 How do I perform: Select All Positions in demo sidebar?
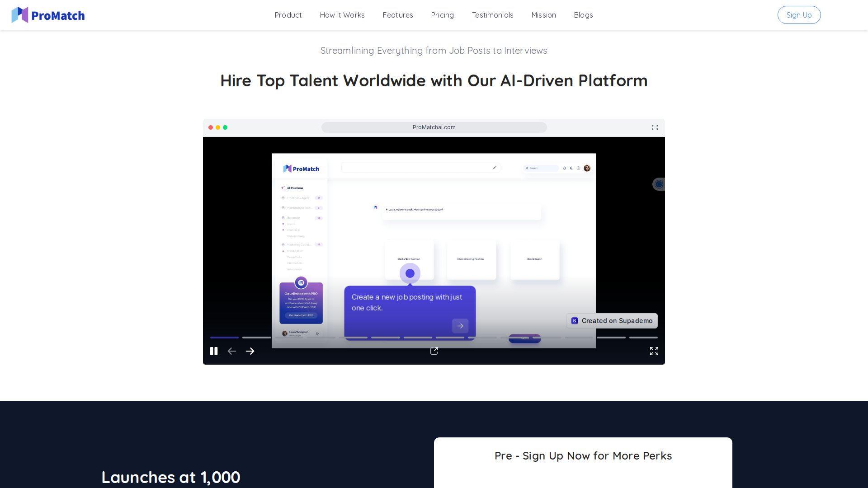[x=292, y=188]
